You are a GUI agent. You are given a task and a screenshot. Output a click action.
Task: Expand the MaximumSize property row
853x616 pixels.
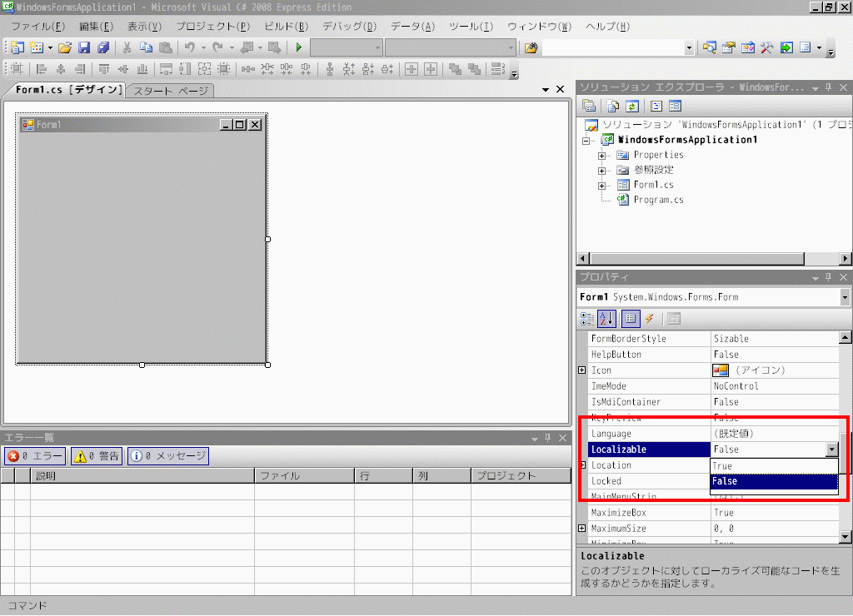tap(582, 529)
